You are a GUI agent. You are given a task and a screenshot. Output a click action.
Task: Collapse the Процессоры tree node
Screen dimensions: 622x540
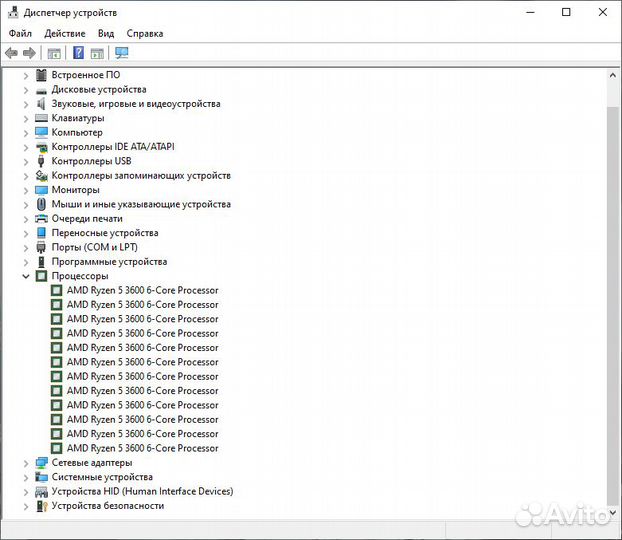(x=26, y=276)
